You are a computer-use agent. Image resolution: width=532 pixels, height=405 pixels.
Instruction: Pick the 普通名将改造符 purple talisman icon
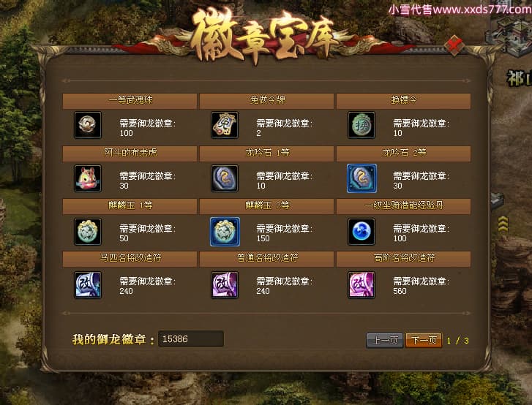point(224,284)
